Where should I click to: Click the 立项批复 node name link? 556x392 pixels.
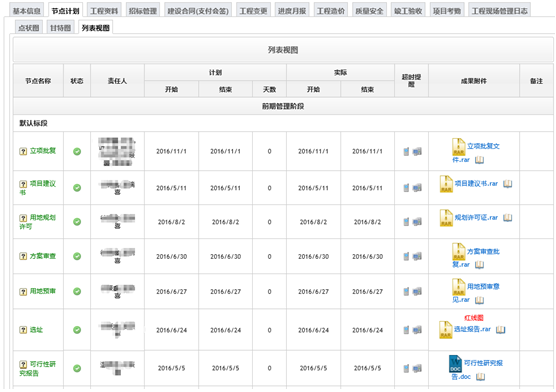[43, 151]
